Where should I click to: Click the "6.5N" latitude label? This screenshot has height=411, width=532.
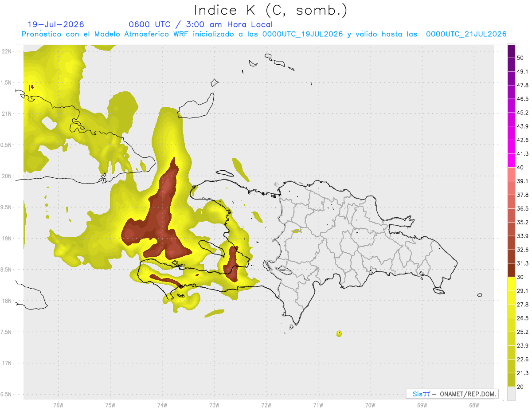[7, 394]
